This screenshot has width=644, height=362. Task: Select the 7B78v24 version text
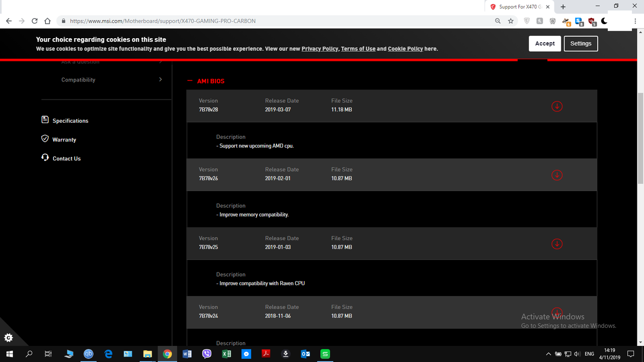pos(208,316)
